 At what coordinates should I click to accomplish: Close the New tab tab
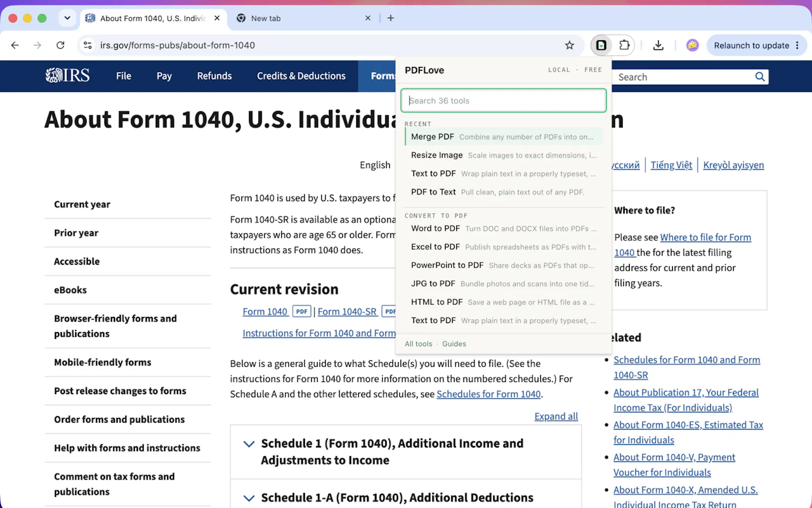(368, 18)
